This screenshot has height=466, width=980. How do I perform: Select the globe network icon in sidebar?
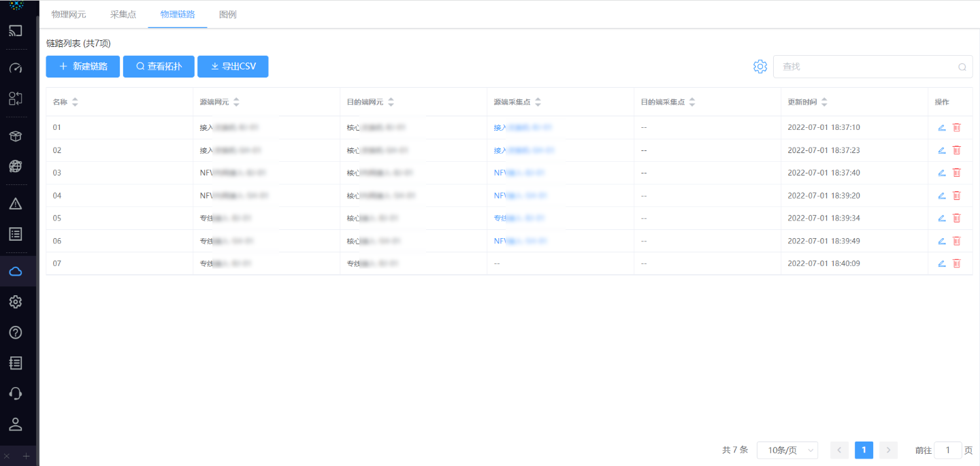point(15,166)
